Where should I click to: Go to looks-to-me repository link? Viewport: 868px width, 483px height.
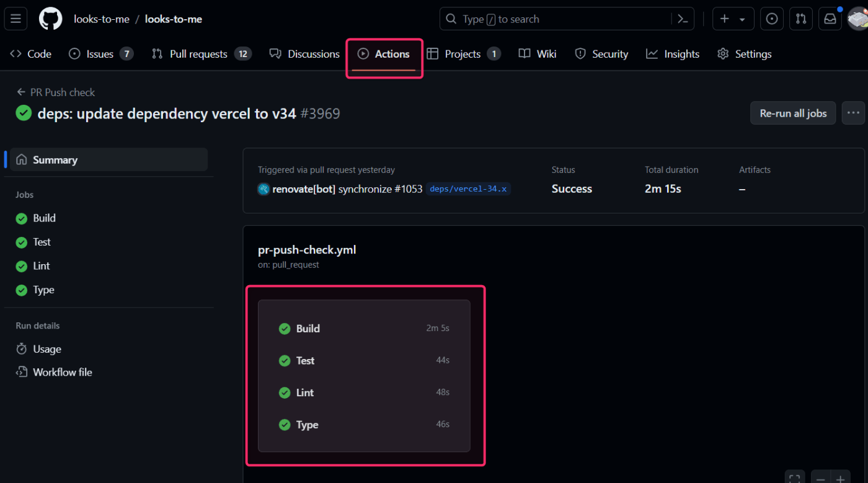174,19
